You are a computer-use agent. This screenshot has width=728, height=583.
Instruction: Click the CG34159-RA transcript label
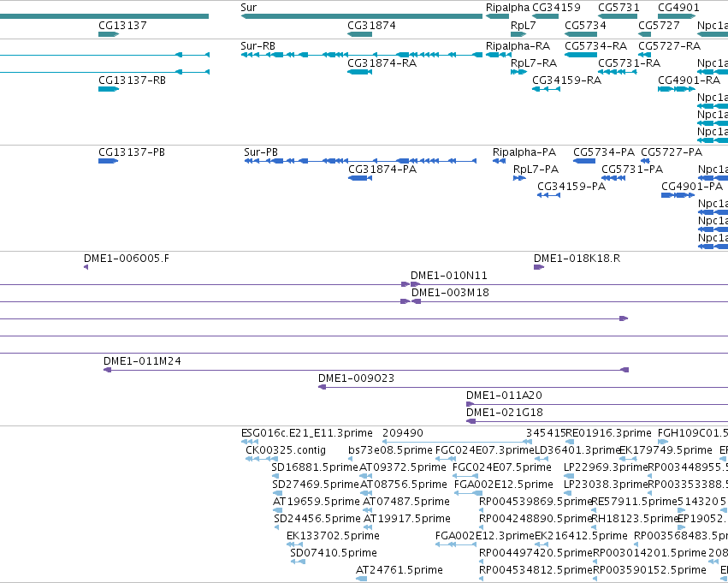point(567,80)
